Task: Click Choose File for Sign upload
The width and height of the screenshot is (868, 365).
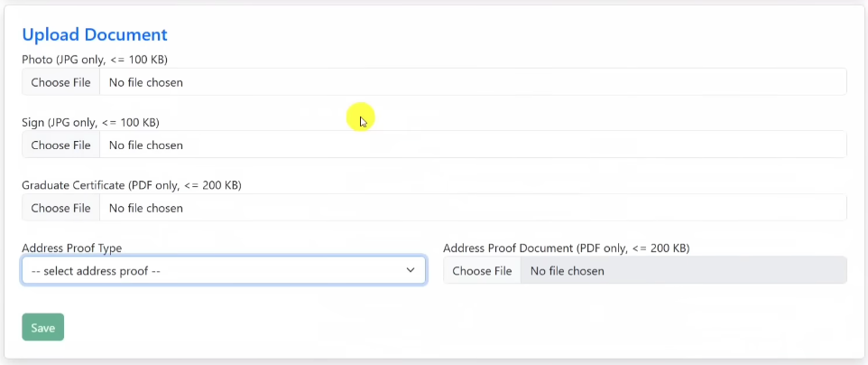Action: 60,145
